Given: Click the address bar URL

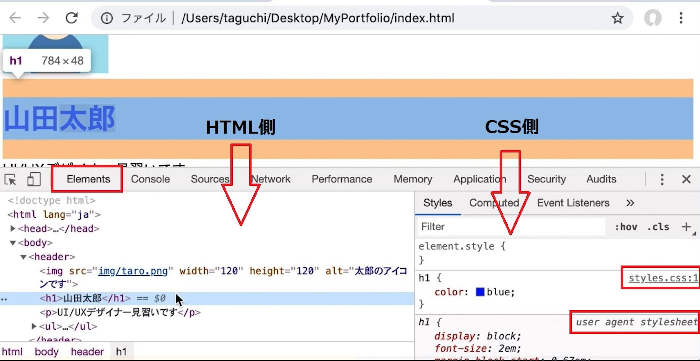Looking at the screenshot, I should click(x=318, y=18).
